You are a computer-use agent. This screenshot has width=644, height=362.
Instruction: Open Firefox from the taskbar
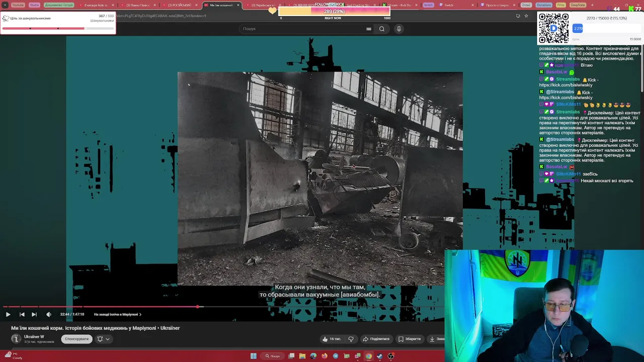coord(325,356)
